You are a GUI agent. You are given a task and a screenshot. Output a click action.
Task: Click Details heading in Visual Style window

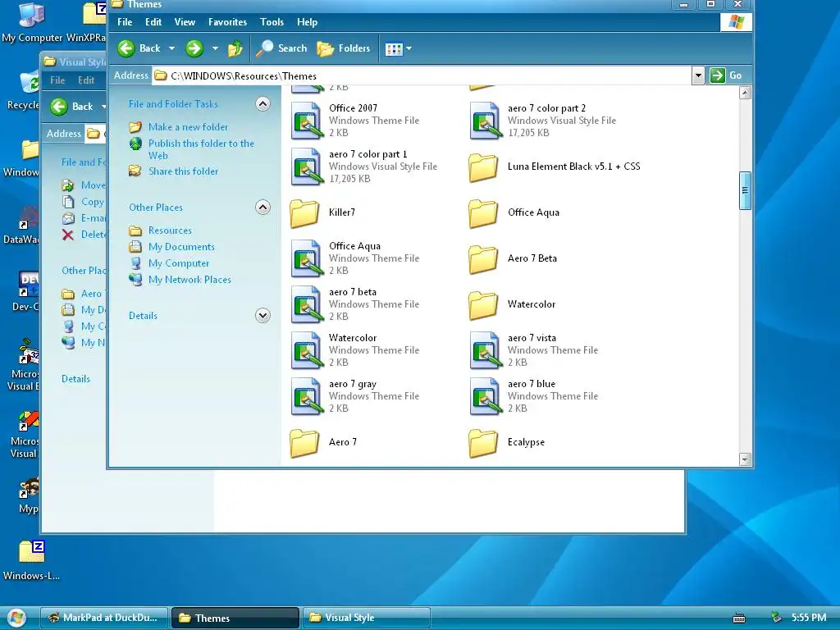click(75, 379)
